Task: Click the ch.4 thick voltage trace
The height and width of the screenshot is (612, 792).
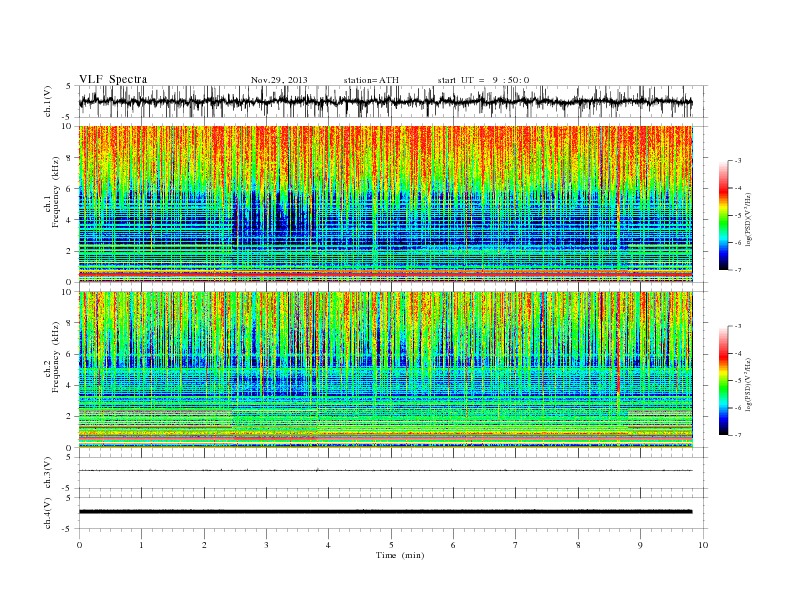Action: click(385, 512)
